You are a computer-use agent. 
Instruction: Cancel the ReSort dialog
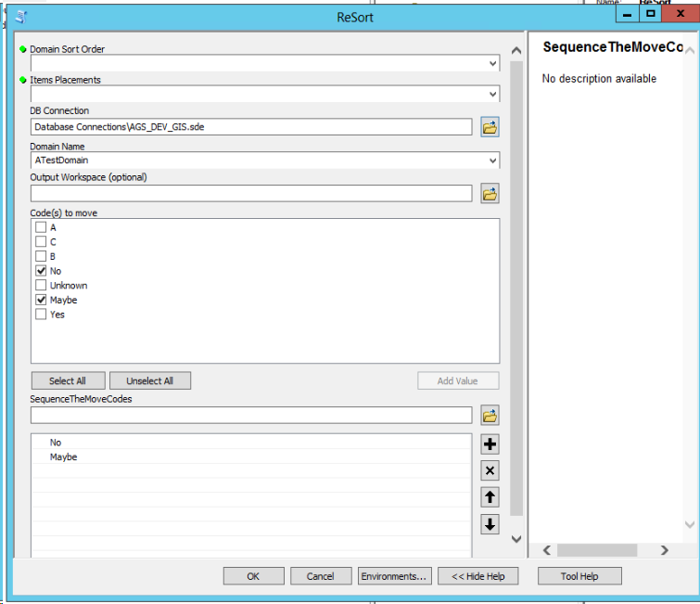point(321,576)
